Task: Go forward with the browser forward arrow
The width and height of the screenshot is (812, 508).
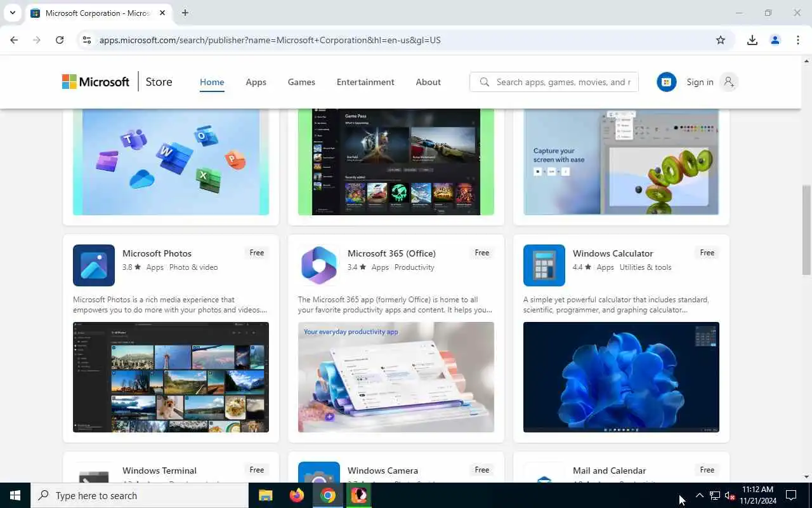Action: click(x=37, y=40)
